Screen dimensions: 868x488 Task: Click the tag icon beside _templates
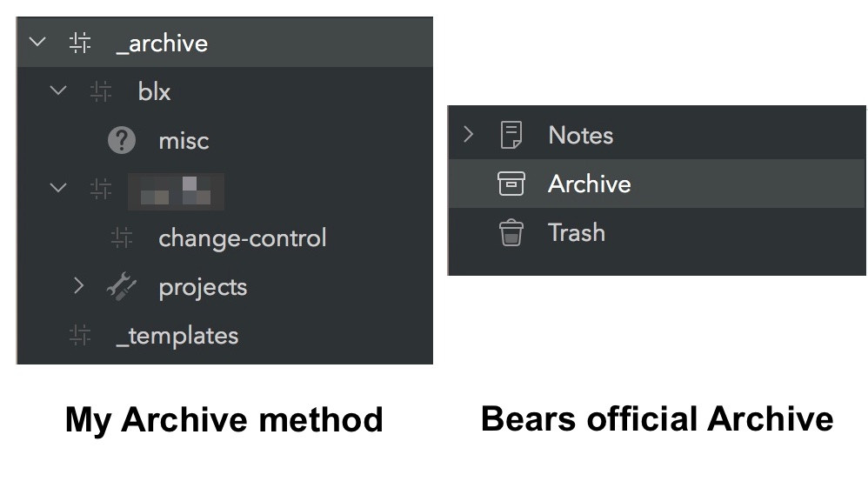click(x=80, y=335)
